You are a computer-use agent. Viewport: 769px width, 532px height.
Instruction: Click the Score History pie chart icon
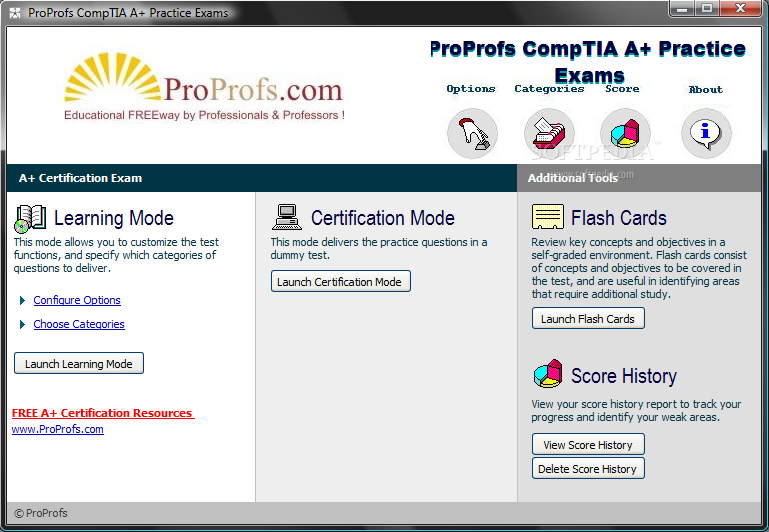tap(548, 374)
